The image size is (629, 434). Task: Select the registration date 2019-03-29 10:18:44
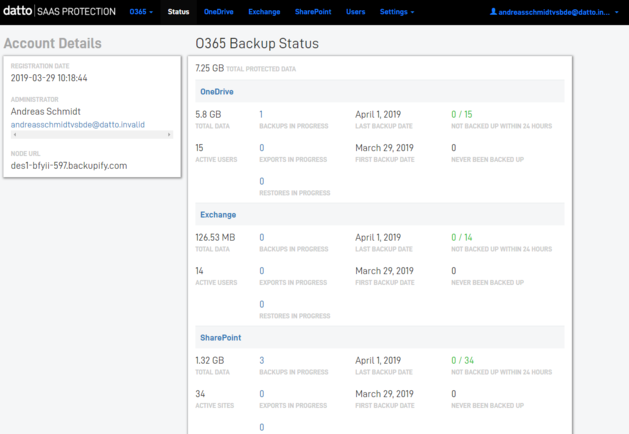pos(49,78)
